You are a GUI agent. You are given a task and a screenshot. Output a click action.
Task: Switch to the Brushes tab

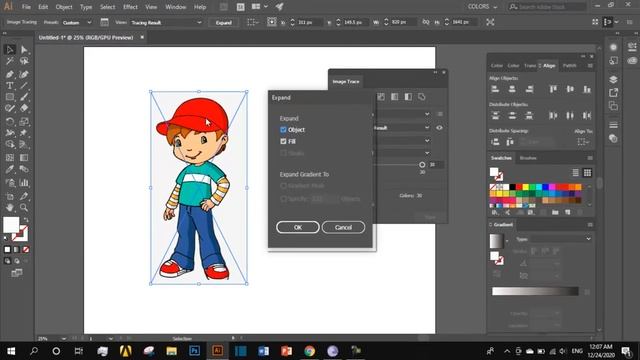528,158
